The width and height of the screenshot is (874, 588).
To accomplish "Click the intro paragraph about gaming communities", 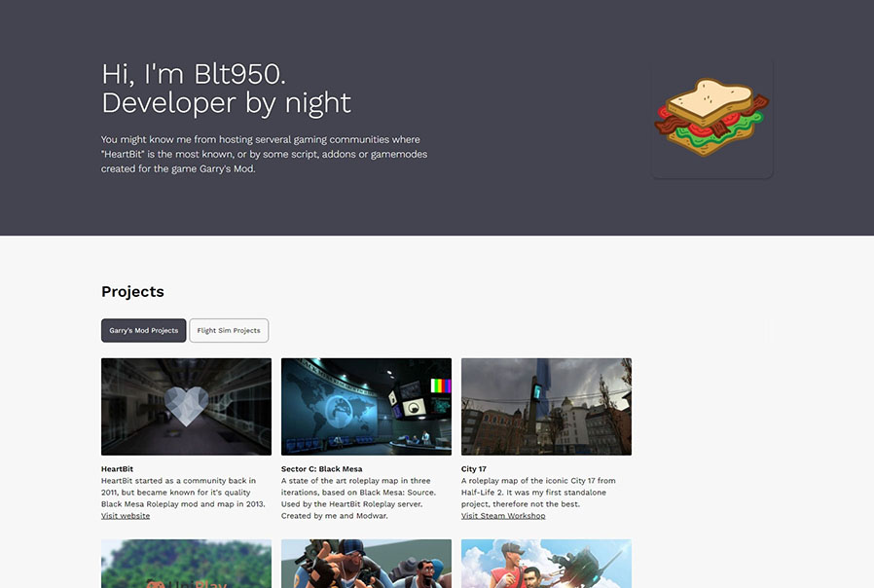I will coord(264,155).
